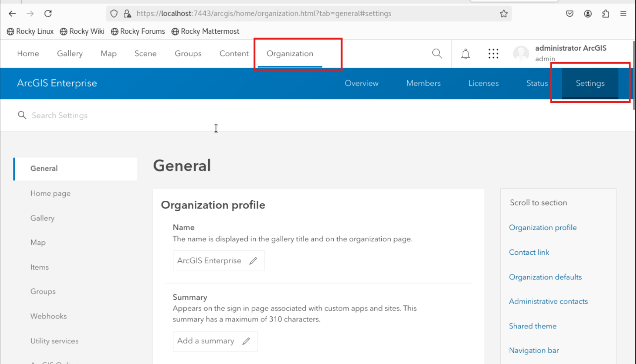Click the page vertical scrollbar
Image resolution: width=636 pixels, height=364 pixels.
pyautogui.click(x=634, y=75)
